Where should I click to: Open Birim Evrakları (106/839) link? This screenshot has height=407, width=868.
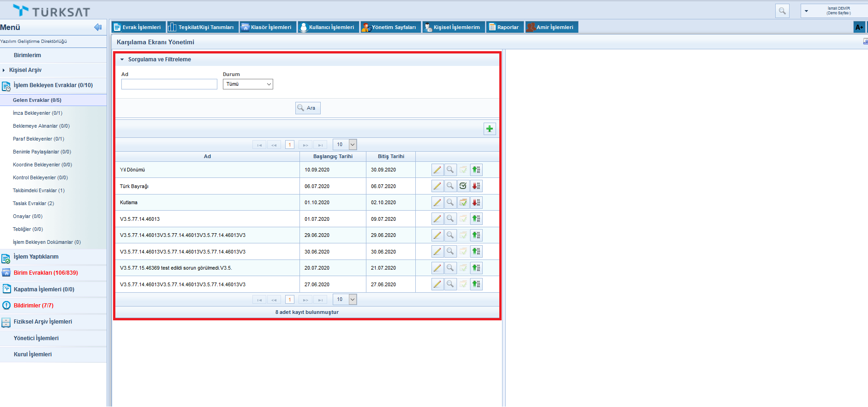[x=46, y=273]
